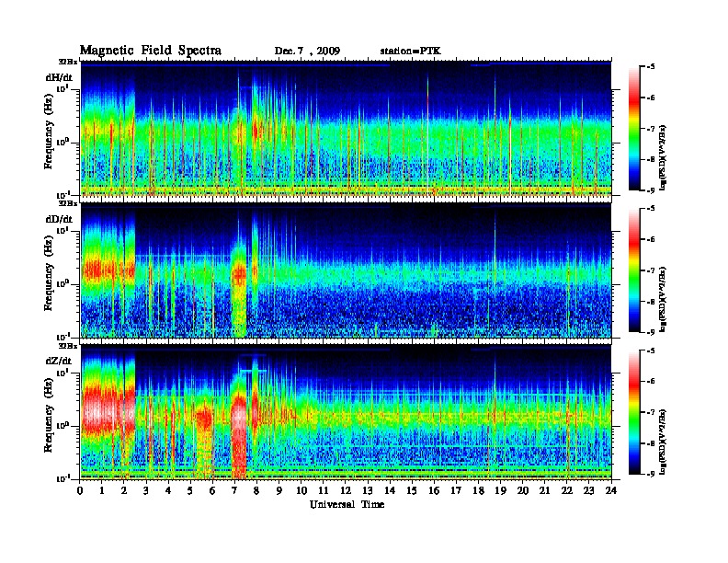Click the "-5" value on the dZ/dt color scale
728x563 pixels.
coord(651,350)
